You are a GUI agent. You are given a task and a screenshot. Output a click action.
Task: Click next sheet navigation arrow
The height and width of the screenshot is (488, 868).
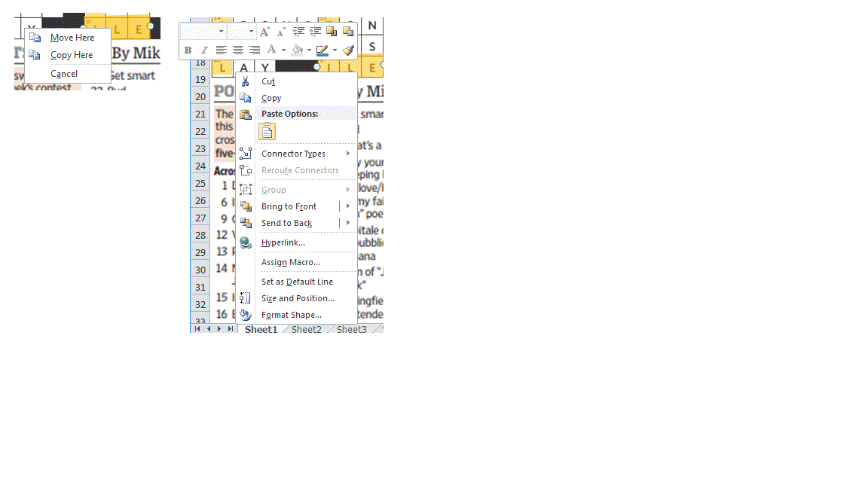(219, 329)
